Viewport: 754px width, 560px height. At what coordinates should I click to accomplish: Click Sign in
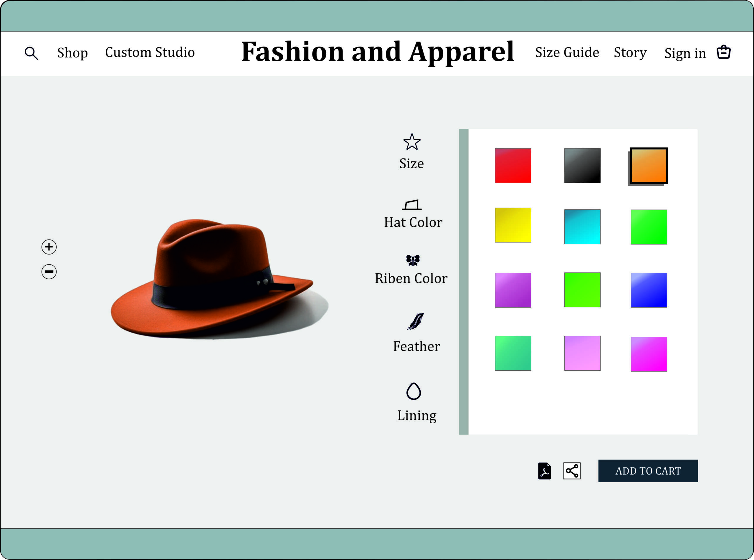pyautogui.click(x=685, y=53)
